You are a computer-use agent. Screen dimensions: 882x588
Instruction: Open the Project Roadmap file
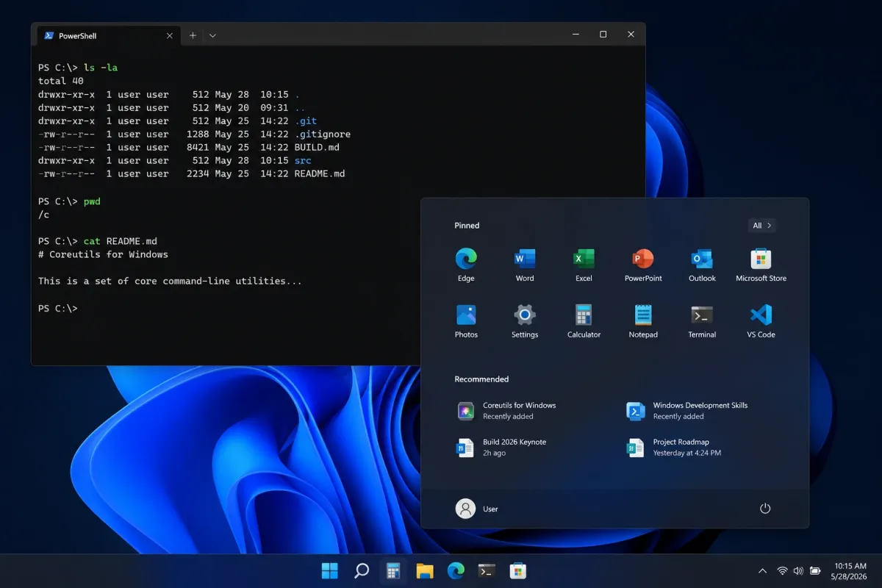[x=674, y=448]
